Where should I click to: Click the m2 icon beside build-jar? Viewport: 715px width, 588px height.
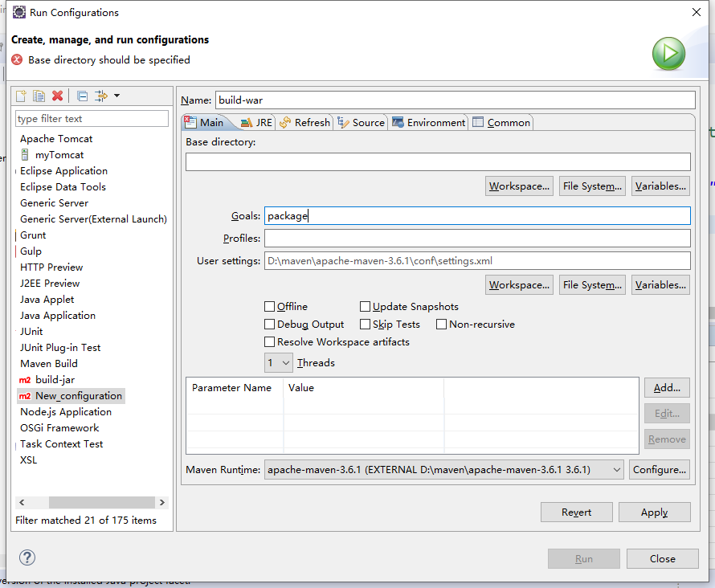(x=25, y=380)
